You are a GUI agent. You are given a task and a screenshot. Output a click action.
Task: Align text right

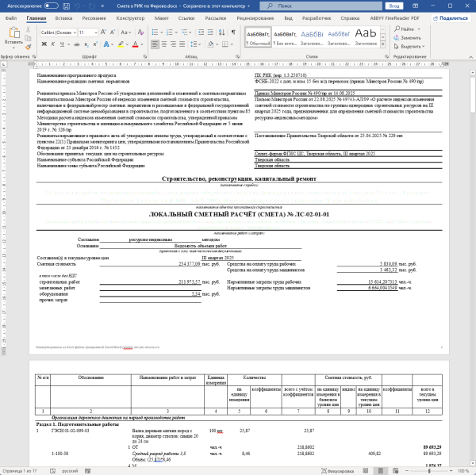[x=173, y=44]
